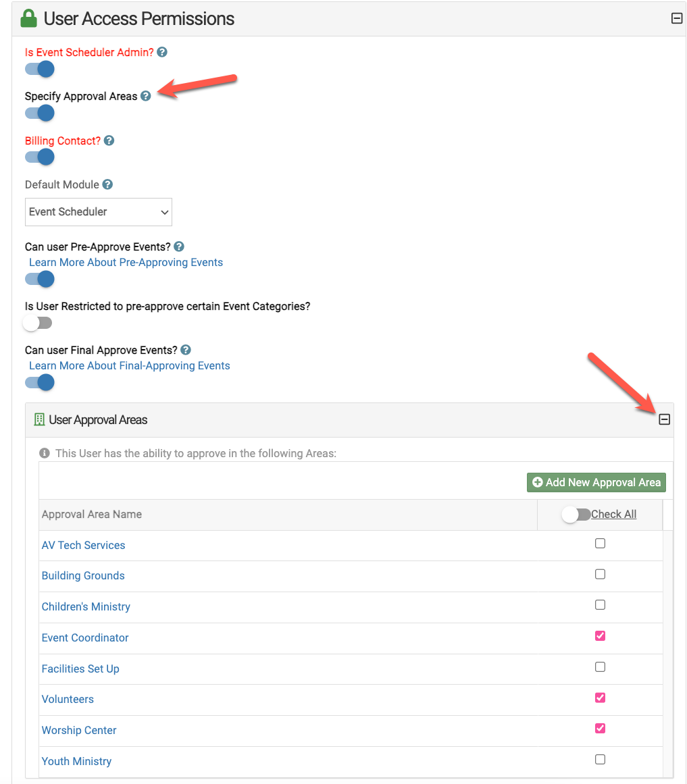Viewport: 687px width, 784px height.
Task: Click the help icon next to Default Module
Action: pos(107,184)
